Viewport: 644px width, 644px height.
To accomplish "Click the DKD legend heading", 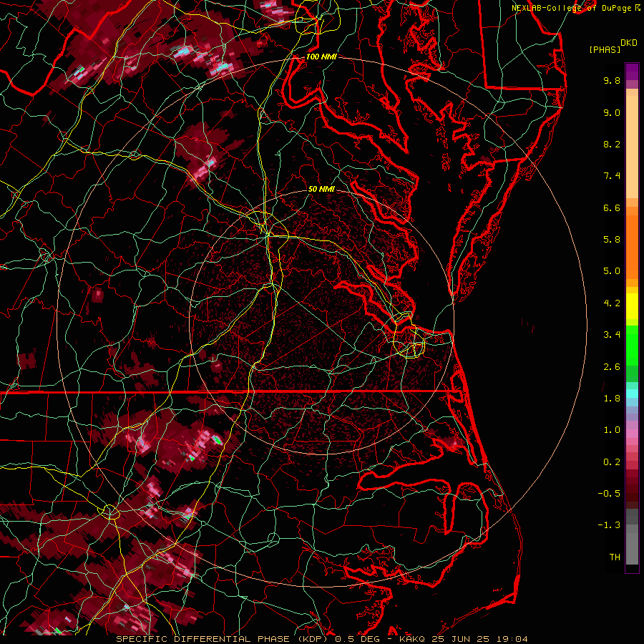I will [628, 43].
